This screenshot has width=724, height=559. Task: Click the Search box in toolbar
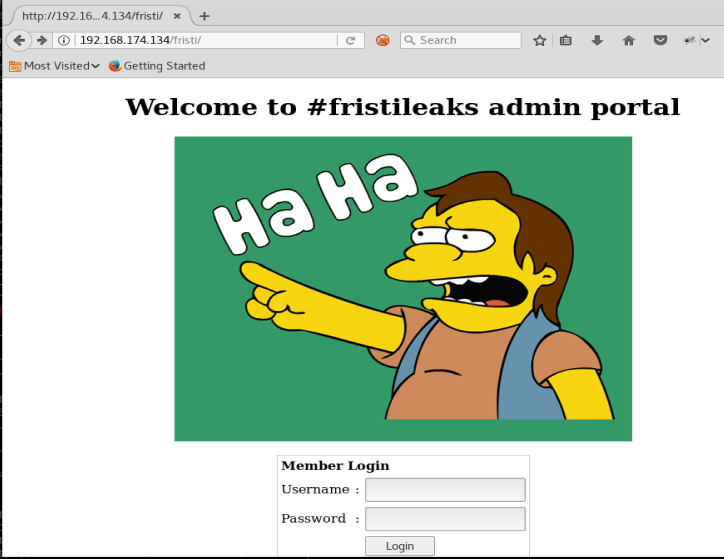click(461, 41)
